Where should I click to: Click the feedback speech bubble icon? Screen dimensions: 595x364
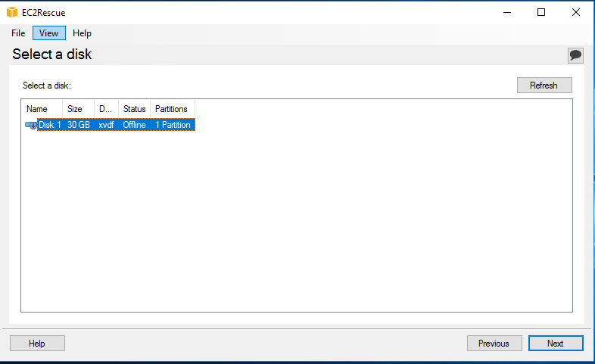575,55
